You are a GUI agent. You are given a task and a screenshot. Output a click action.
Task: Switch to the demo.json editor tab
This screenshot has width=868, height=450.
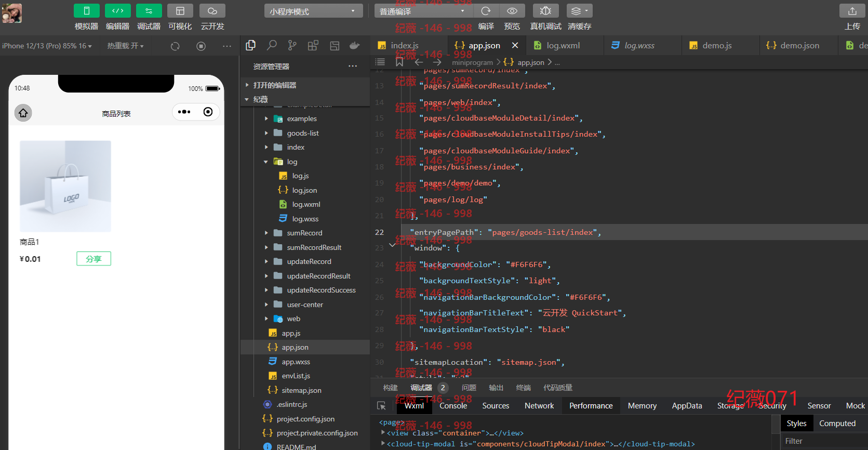coord(798,45)
